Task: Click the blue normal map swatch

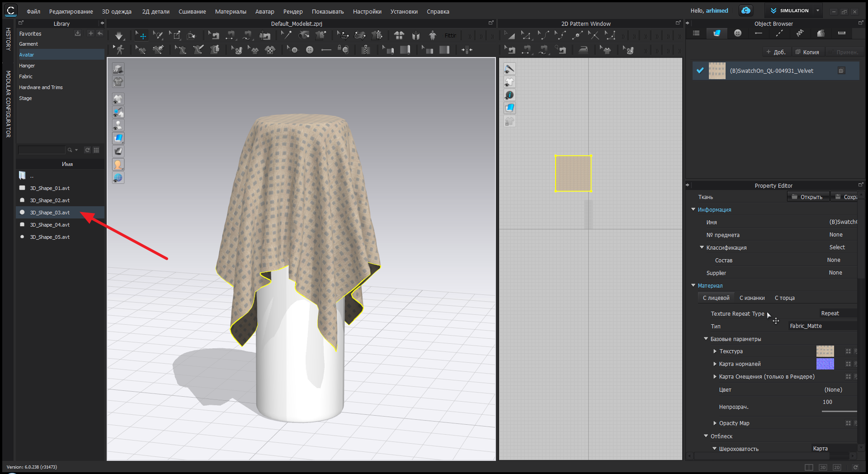Action: pyautogui.click(x=825, y=364)
